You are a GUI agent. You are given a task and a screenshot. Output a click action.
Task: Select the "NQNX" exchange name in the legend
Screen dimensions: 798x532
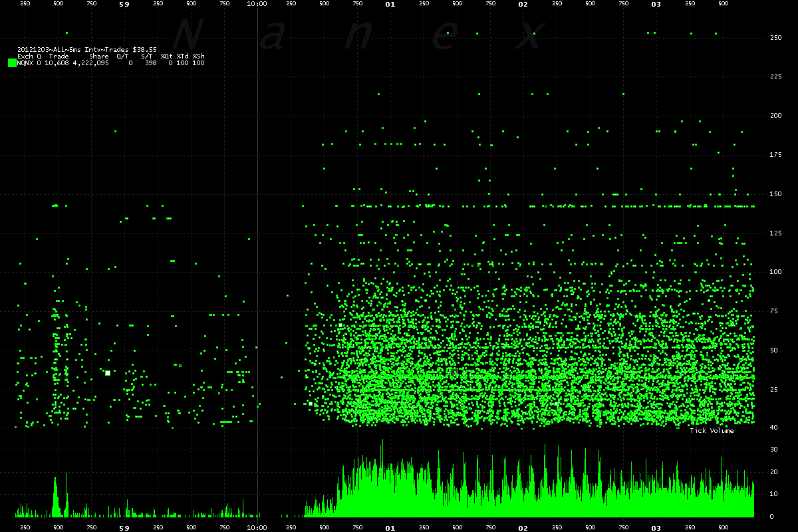(25, 63)
